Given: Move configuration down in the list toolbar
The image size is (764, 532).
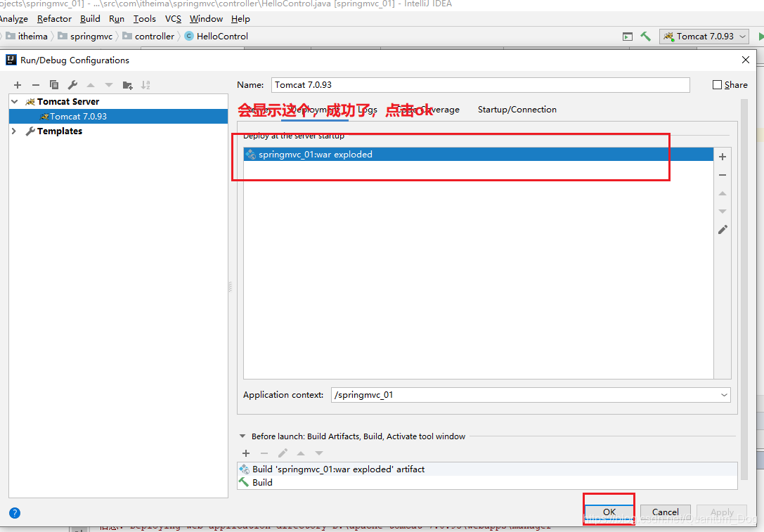Looking at the screenshot, I should tap(109, 85).
